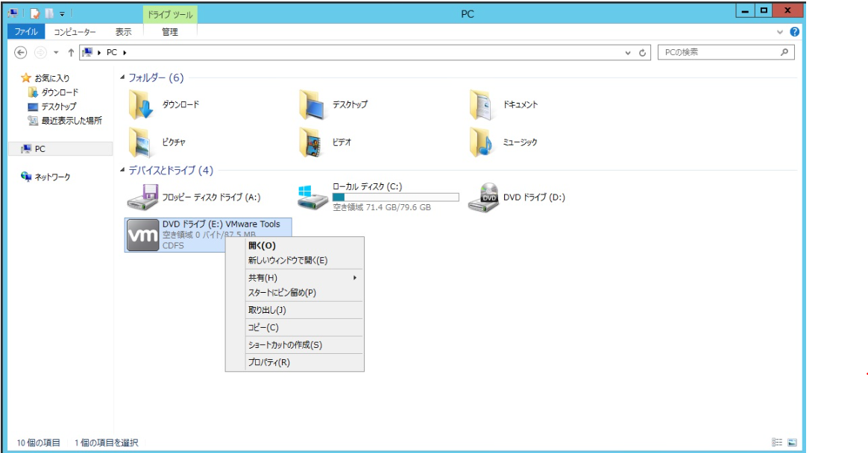The width and height of the screenshot is (868, 453).
Task: Open the ミュージック folder icon
Action: click(x=481, y=142)
